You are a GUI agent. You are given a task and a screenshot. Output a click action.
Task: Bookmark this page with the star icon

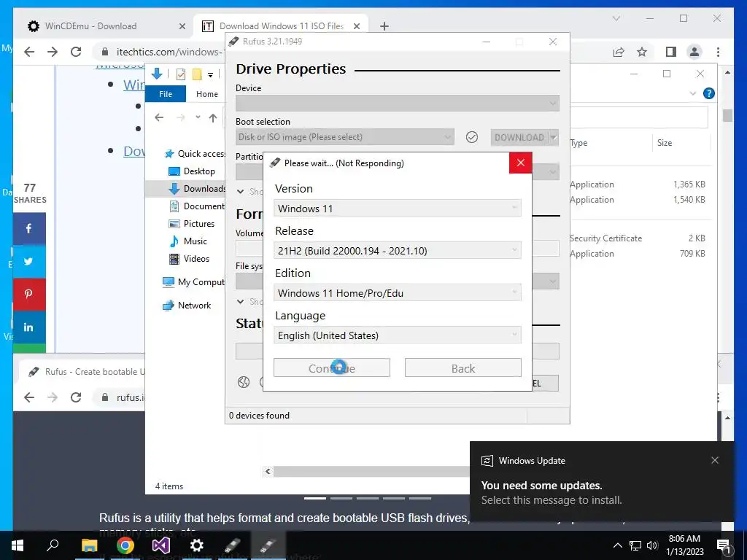pos(642,52)
